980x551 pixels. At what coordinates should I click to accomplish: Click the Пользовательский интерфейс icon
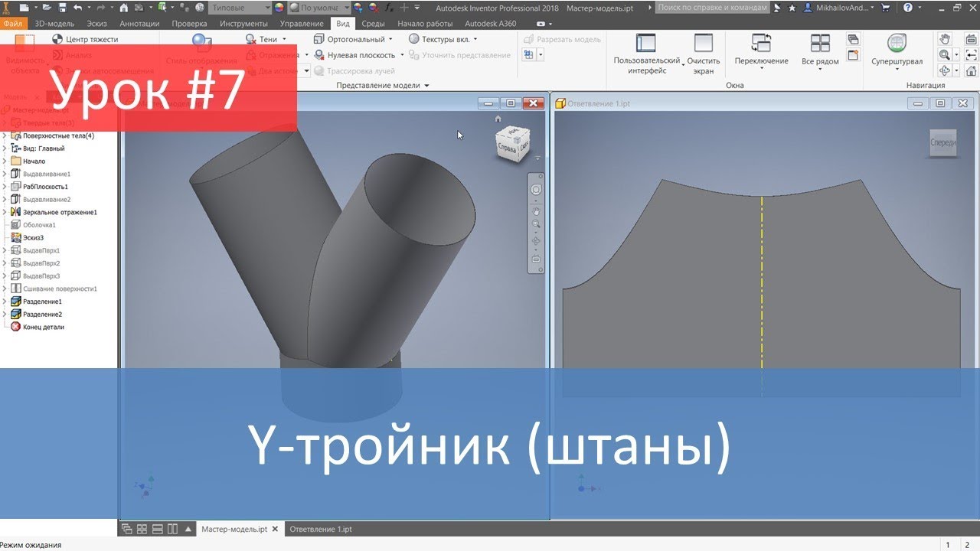[646, 43]
